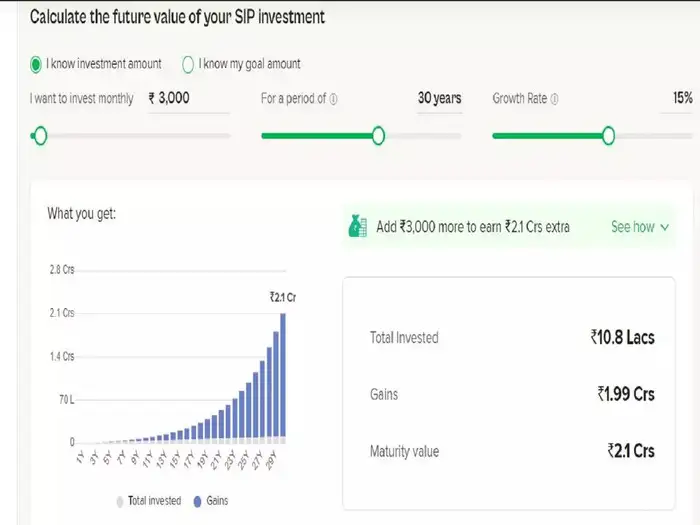Click the Total Invested ₹10.8 Lacs figure
Screen dimensions: 700x525
[622, 338]
